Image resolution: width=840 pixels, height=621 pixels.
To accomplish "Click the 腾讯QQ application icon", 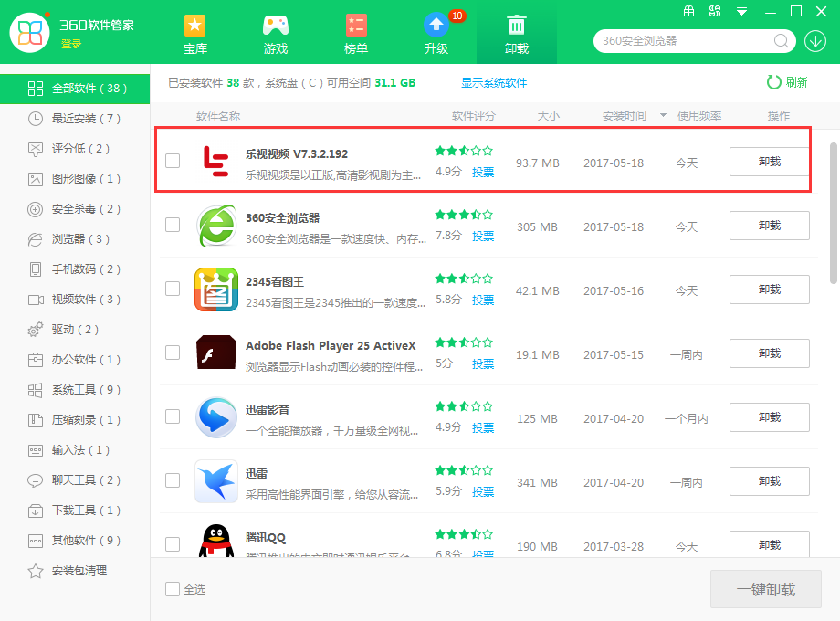I will (x=215, y=542).
